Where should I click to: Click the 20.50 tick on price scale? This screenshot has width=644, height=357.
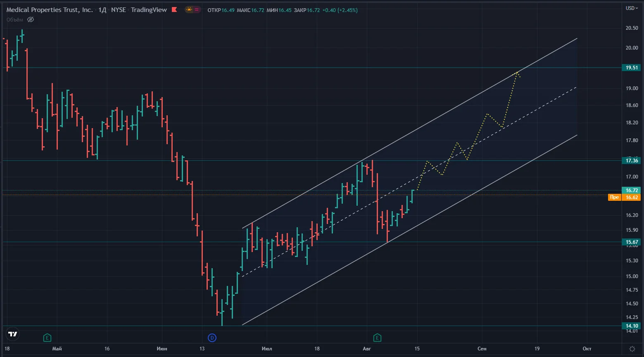tap(632, 28)
